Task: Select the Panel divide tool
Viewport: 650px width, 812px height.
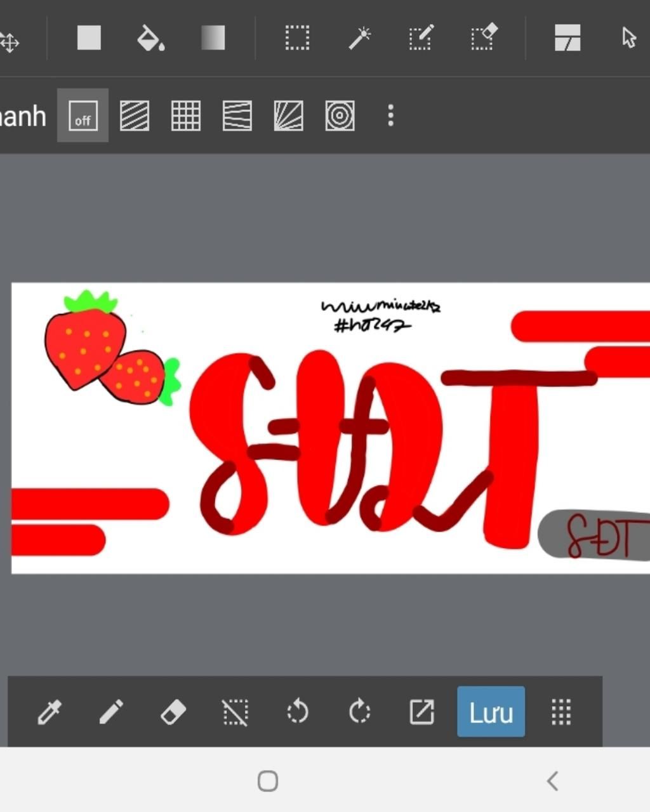Action: pos(567,38)
